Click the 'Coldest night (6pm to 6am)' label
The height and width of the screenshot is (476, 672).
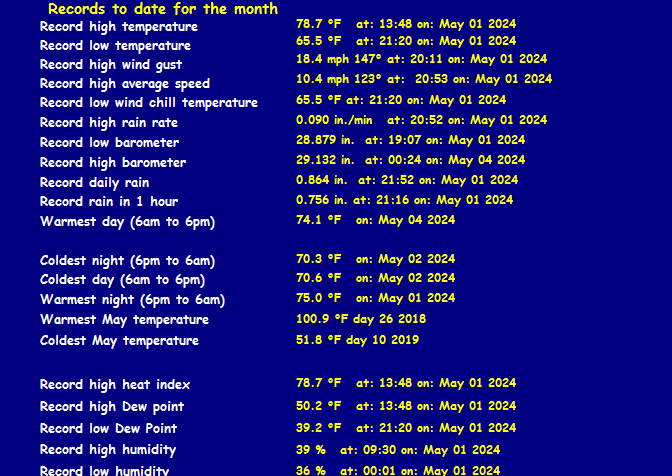[128, 260]
